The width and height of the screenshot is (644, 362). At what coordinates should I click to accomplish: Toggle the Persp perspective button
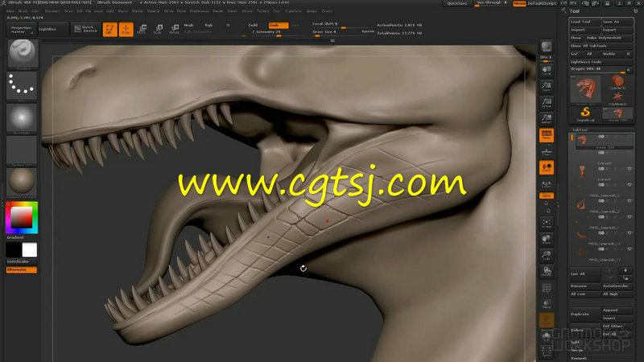(547, 135)
